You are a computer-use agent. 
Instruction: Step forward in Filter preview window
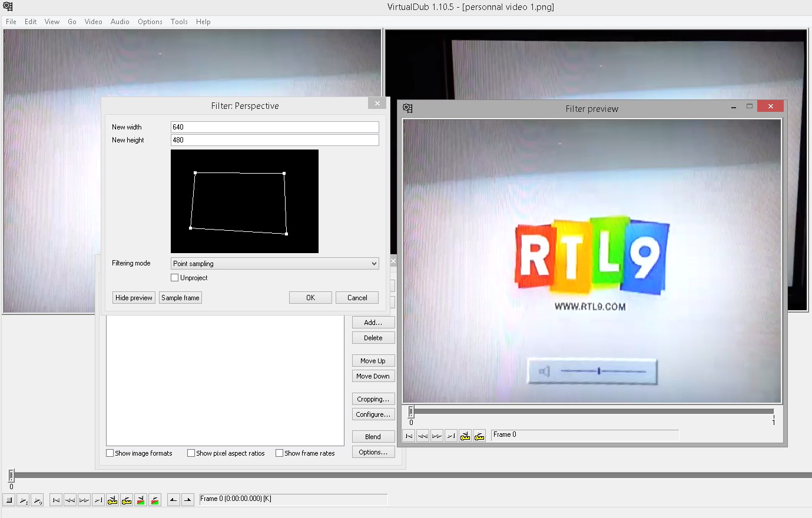coord(438,436)
